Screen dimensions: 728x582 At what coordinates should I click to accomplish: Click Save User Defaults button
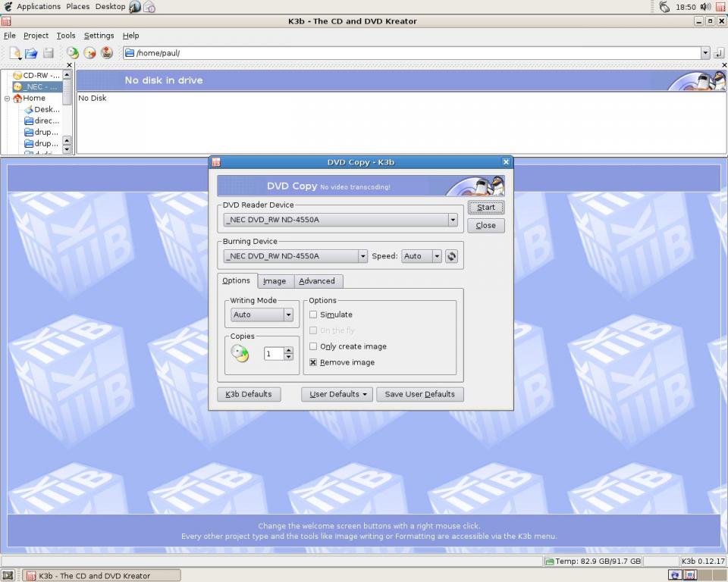(x=419, y=395)
